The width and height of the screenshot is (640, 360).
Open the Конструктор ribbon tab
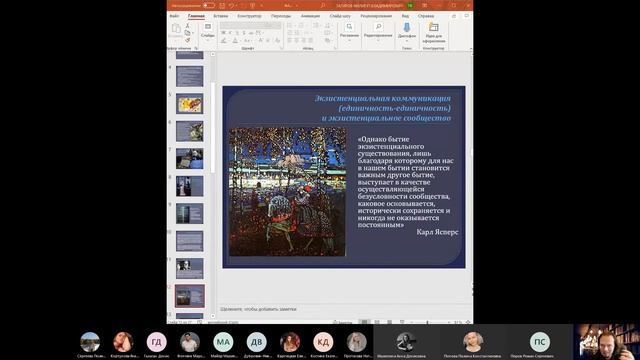point(249,16)
